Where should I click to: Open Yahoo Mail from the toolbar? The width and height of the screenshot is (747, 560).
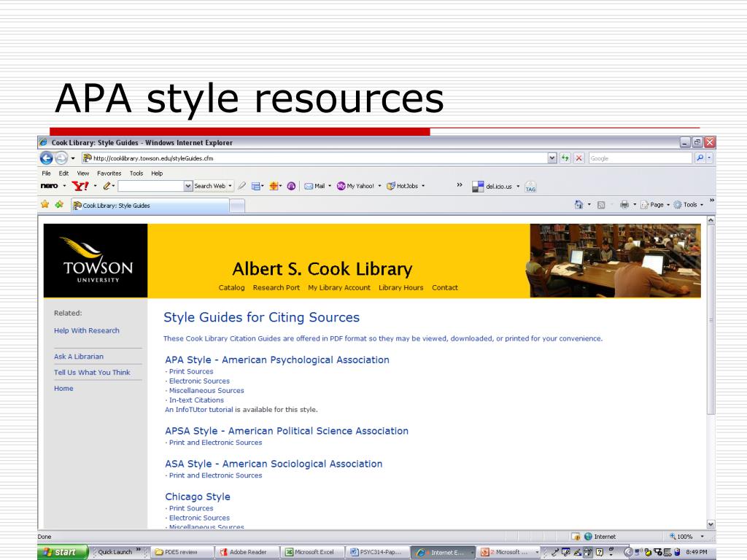click(x=314, y=186)
